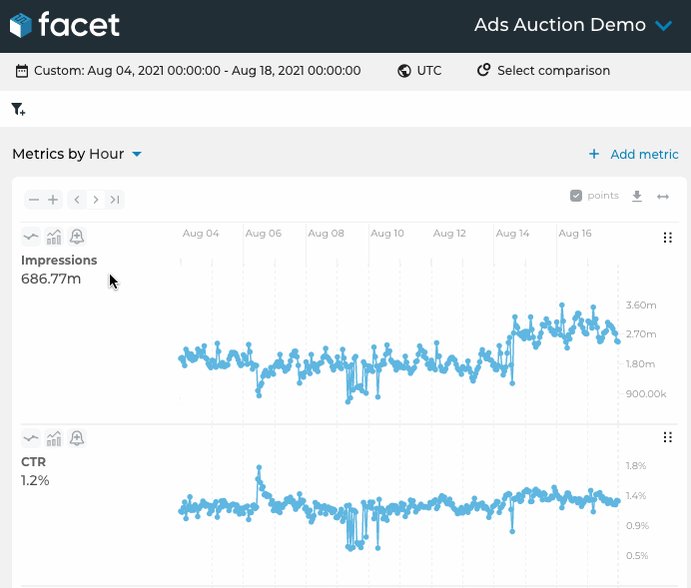Open the custom date range picker

click(188, 71)
